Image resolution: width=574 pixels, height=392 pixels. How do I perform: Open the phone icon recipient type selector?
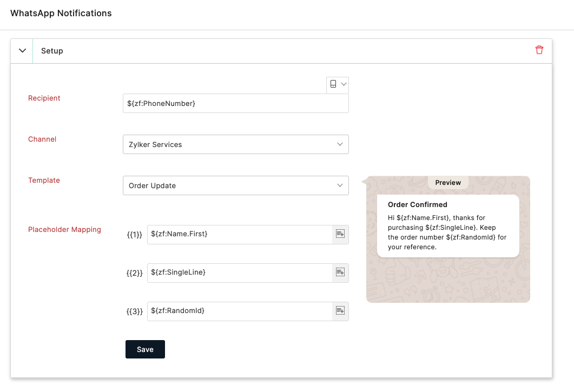click(x=338, y=84)
